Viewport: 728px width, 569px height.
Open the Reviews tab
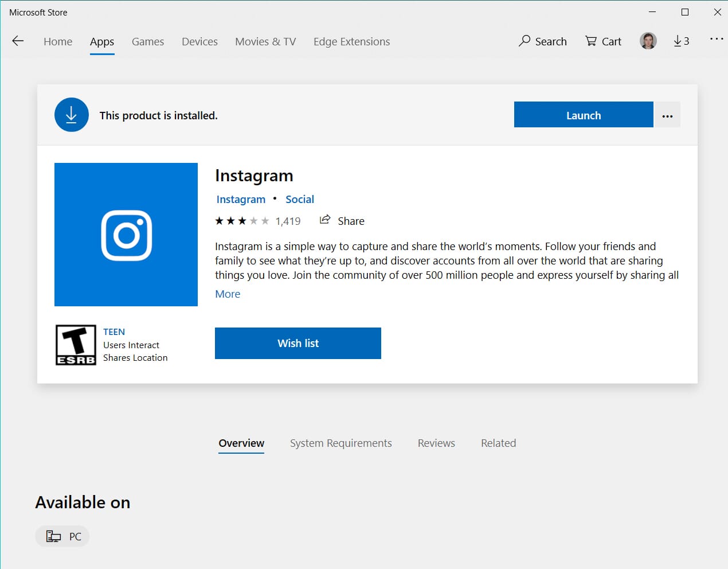coord(436,443)
